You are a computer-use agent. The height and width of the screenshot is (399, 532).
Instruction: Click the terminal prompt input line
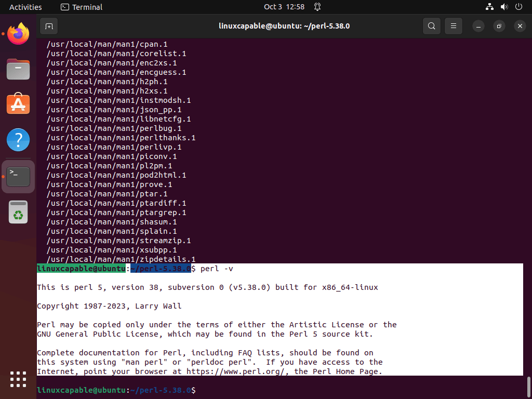coord(208,390)
